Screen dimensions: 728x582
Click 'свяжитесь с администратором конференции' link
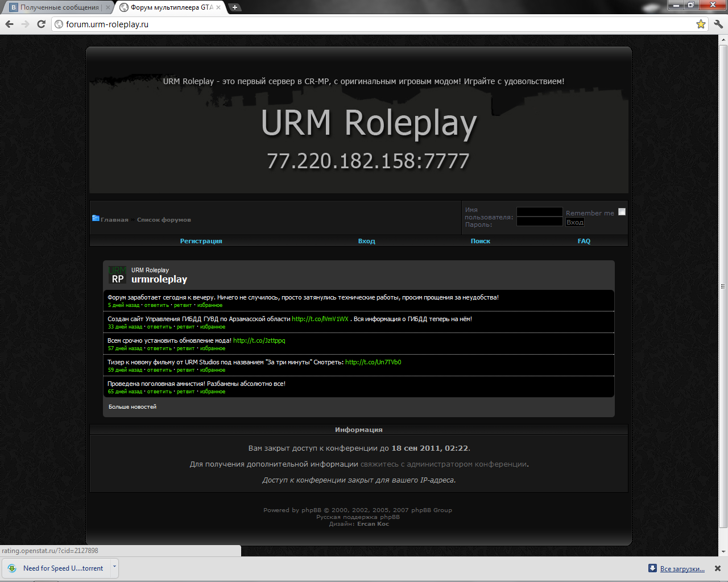pyautogui.click(x=444, y=464)
